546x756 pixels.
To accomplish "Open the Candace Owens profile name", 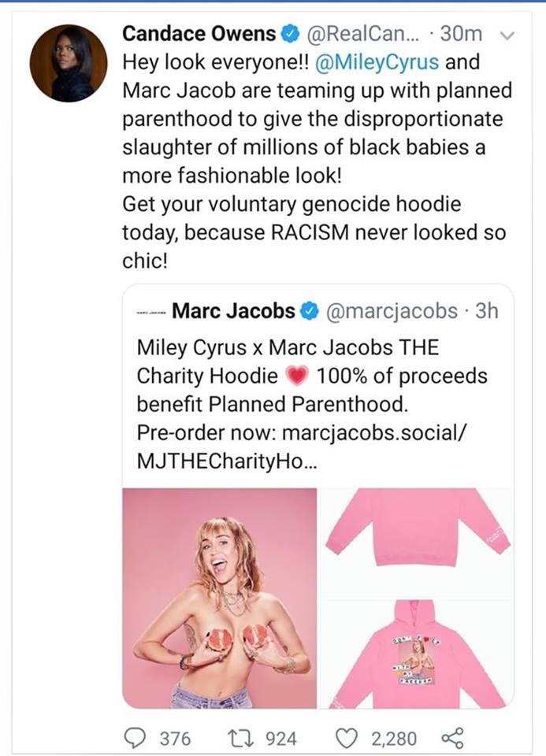I will point(199,35).
